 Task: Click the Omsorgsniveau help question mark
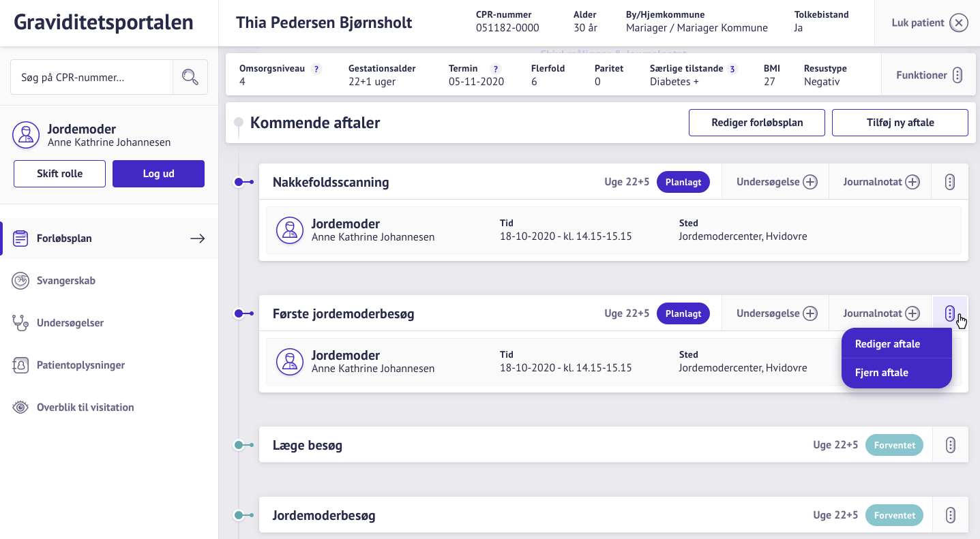pos(316,69)
